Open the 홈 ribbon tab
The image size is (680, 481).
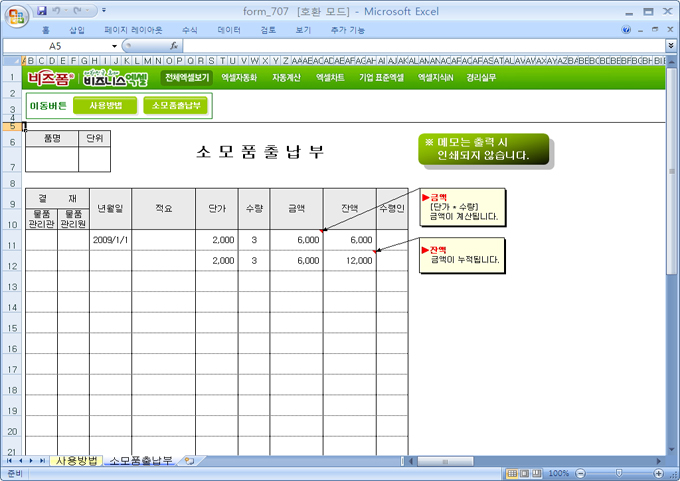[46, 30]
